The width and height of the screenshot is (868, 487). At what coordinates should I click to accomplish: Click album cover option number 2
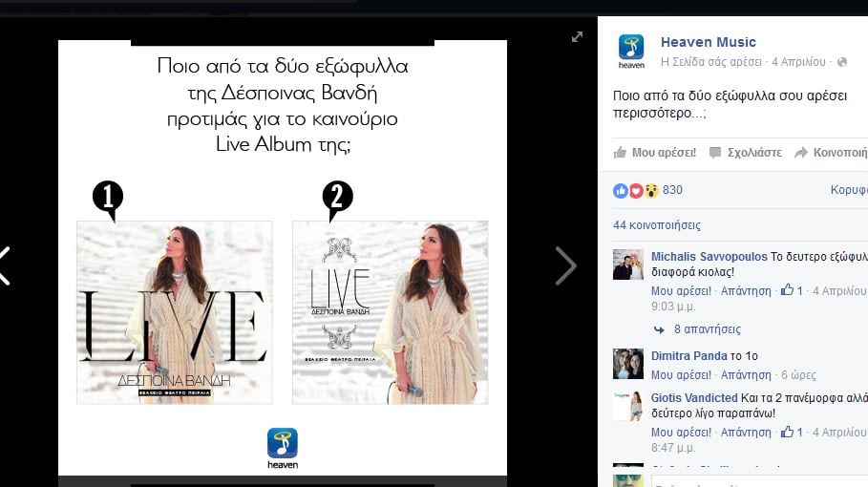391,312
